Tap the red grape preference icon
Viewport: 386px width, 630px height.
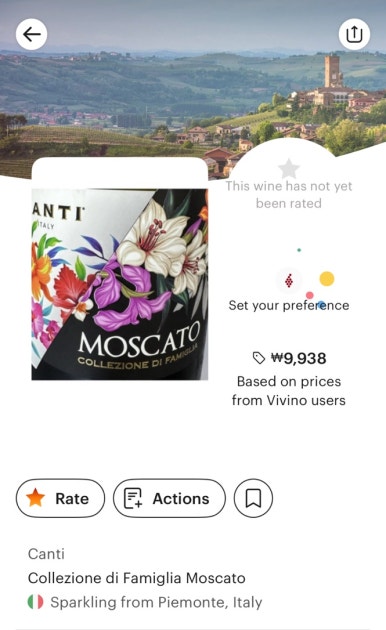pos(288,280)
